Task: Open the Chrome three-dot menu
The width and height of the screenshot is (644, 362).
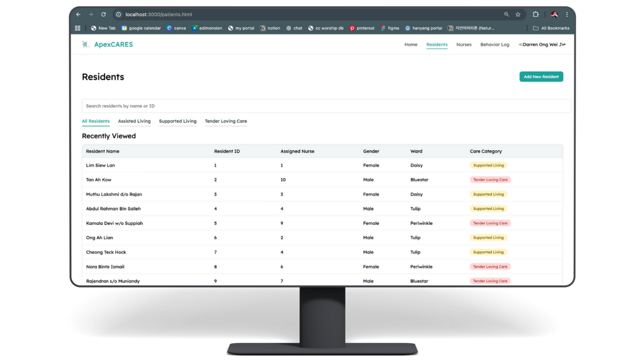Action: point(567,15)
